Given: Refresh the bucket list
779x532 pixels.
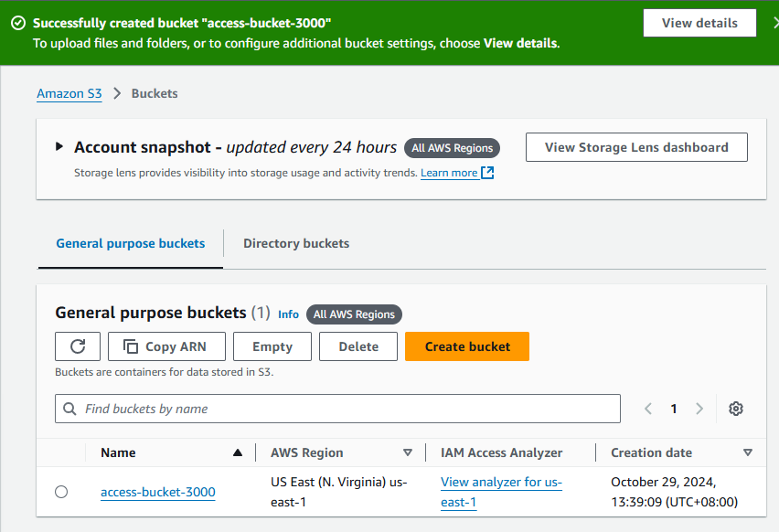Looking at the screenshot, I should 78,346.
